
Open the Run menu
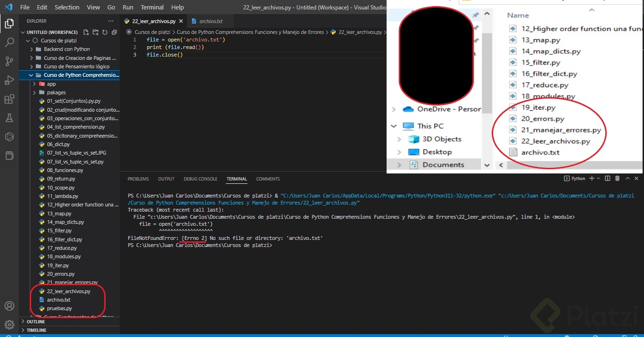click(128, 7)
